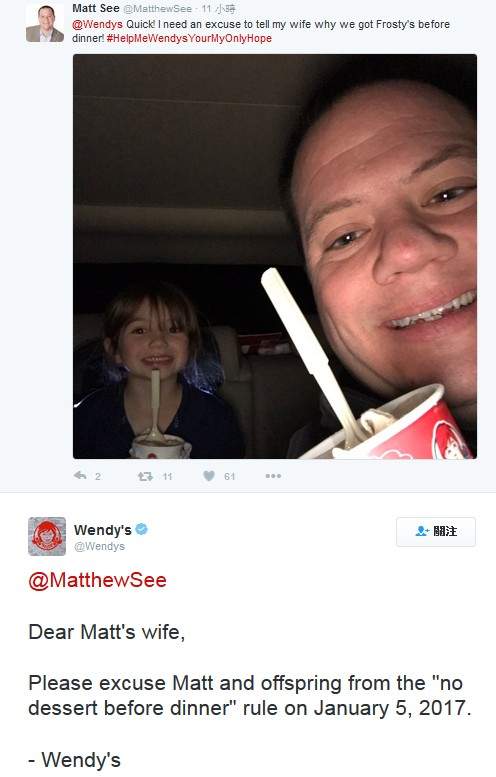This screenshot has width=496, height=777.
Task: Click the Wendy's logo avatar
Action: (x=47, y=536)
